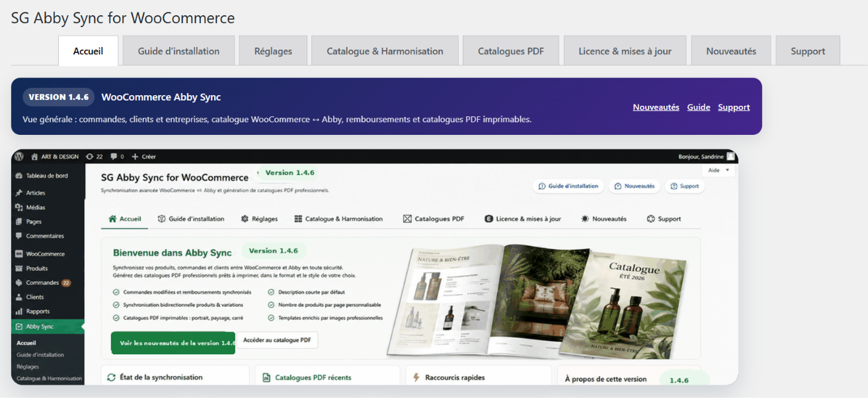
Task: Open the top Support tab
Action: coord(808,51)
